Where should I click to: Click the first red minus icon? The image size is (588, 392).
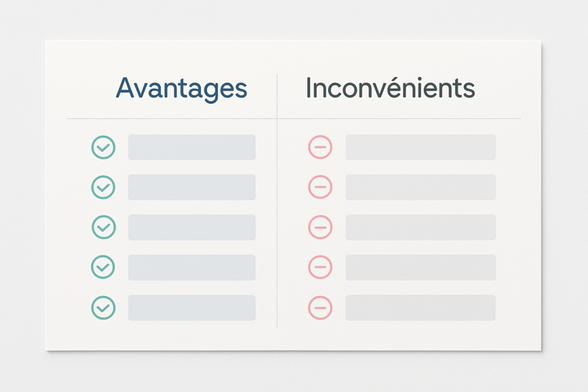point(320,148)
